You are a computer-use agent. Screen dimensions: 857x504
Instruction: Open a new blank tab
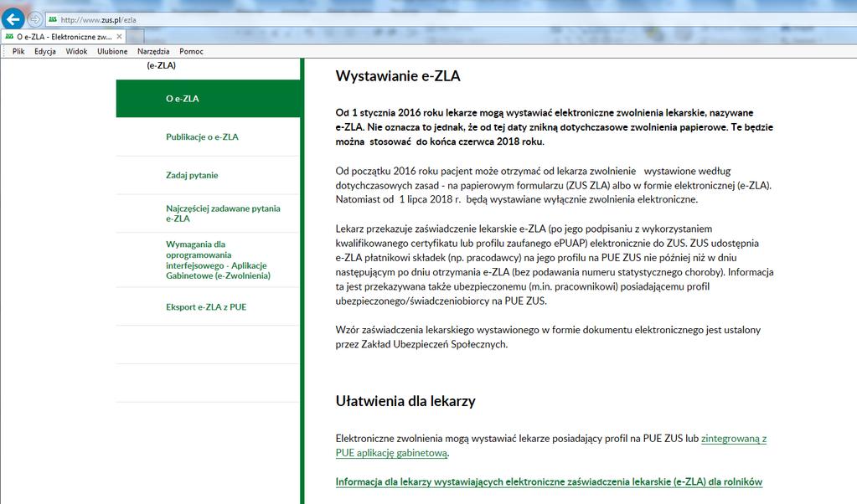[x=136, y=37]
